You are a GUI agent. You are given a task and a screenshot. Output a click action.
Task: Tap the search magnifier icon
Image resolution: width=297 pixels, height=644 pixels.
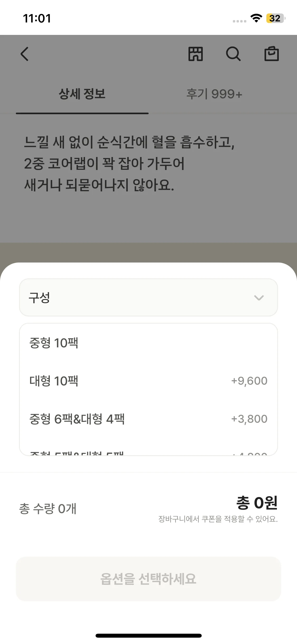[233, 54]
